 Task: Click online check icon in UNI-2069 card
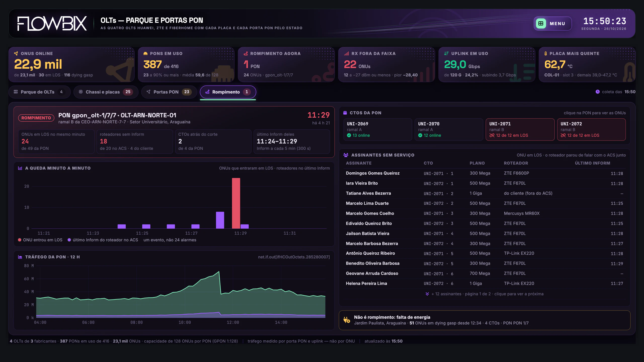349,135
